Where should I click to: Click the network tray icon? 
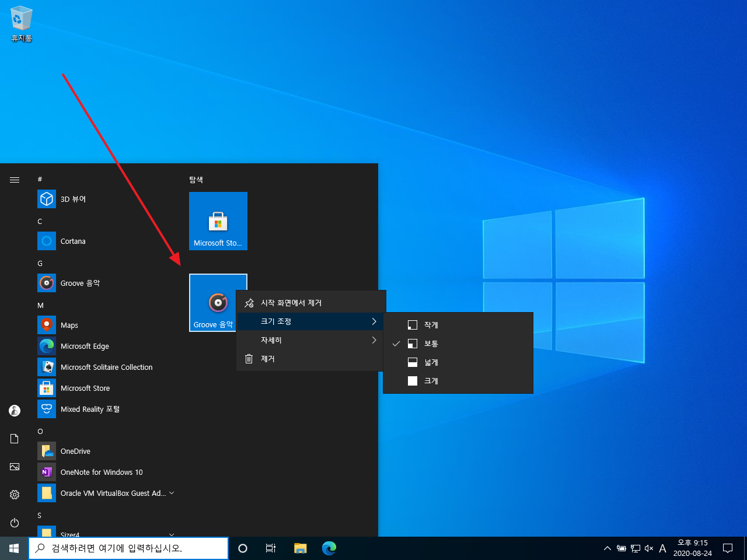(636, 548)
